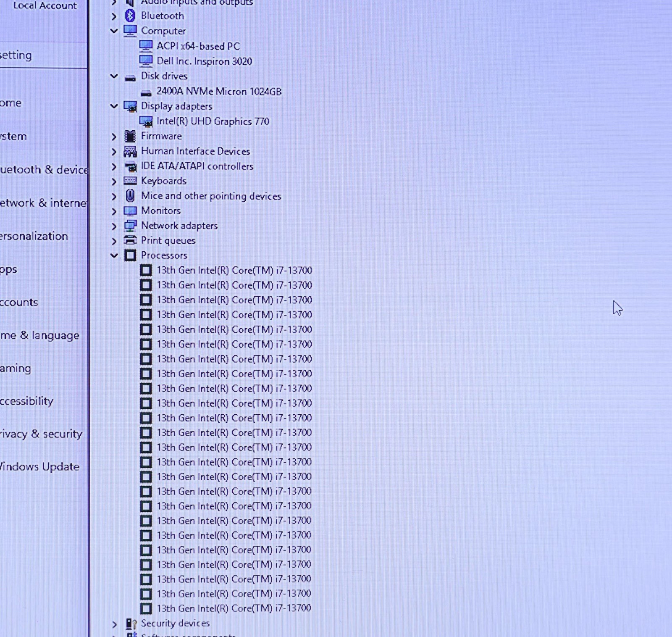Expand the Security devices node

tap(114, 625)
